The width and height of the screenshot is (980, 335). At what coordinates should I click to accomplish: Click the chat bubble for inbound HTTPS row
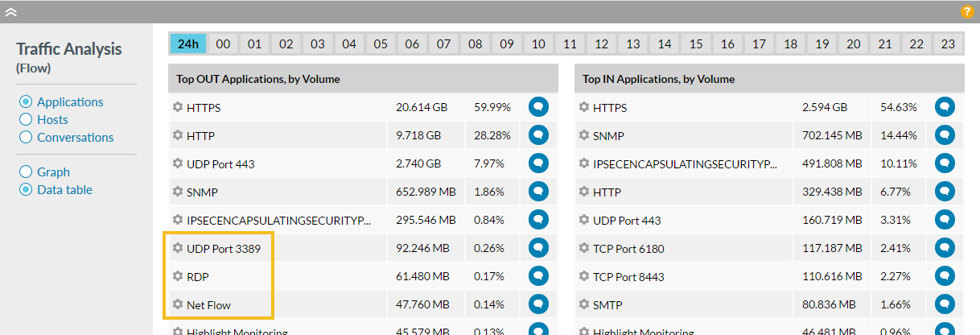point(945,107)
